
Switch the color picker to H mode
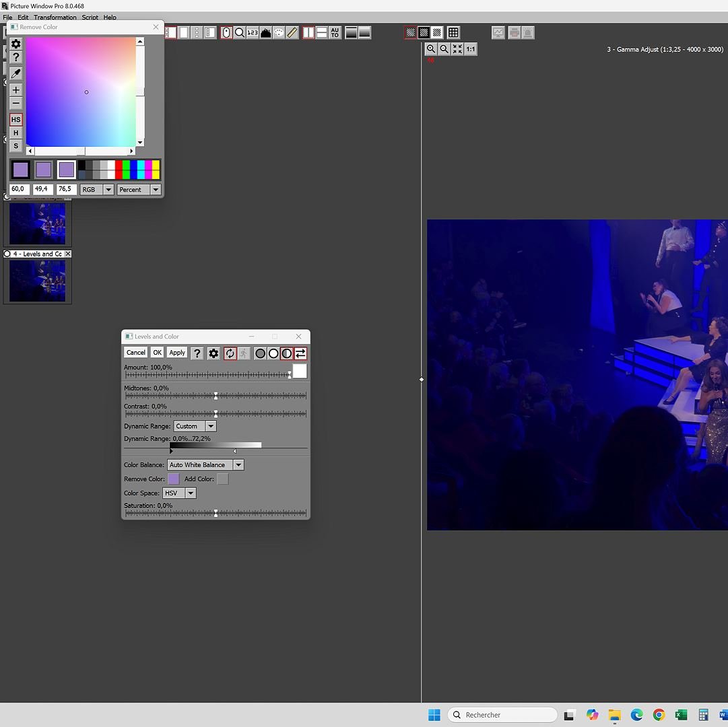(x=15, y=133)
